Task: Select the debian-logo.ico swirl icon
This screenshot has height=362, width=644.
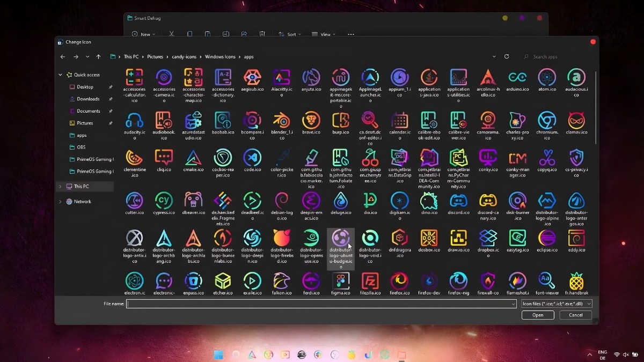Action: 281,206
